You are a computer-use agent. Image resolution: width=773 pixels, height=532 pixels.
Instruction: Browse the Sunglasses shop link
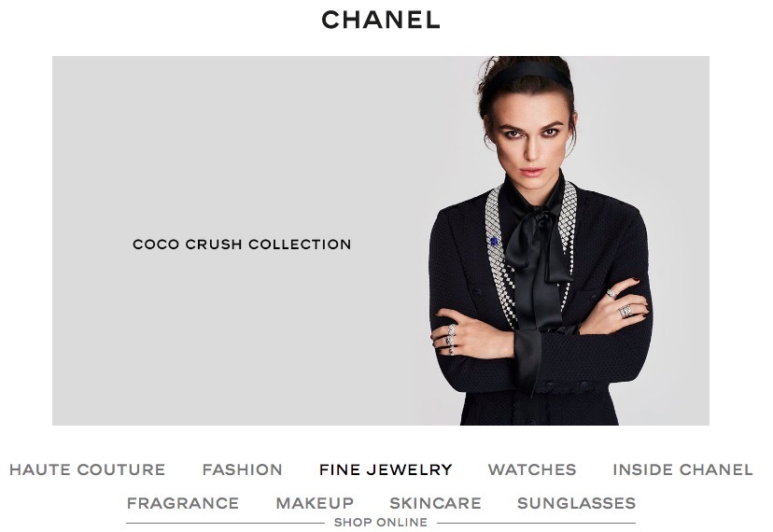click(x=576, y=503)
